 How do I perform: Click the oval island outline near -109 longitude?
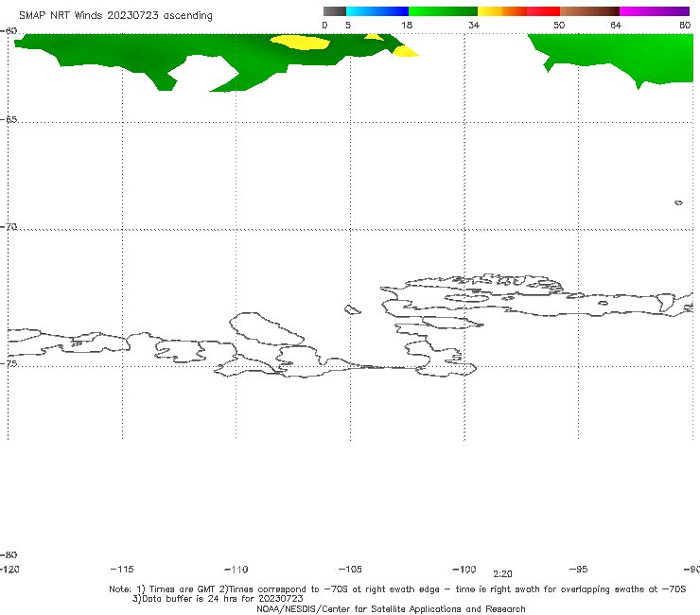(267, 329)
